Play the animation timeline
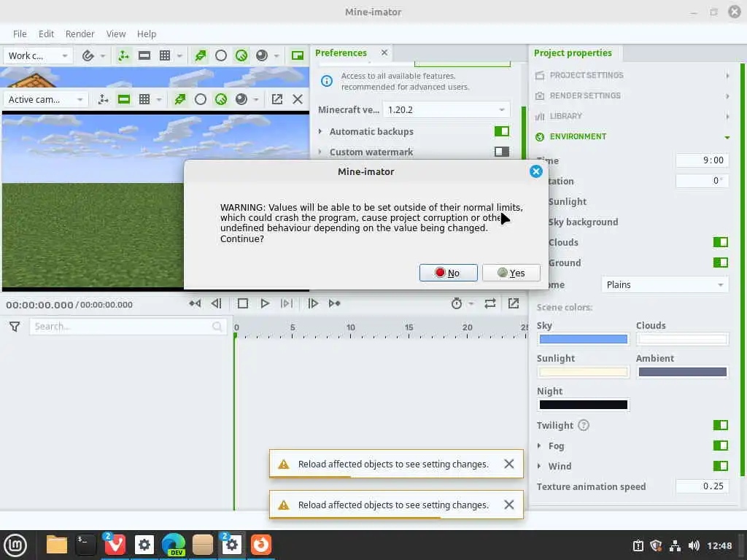Image resolution: width=747 pixels, height=560 pixels. tap(265, 303)
